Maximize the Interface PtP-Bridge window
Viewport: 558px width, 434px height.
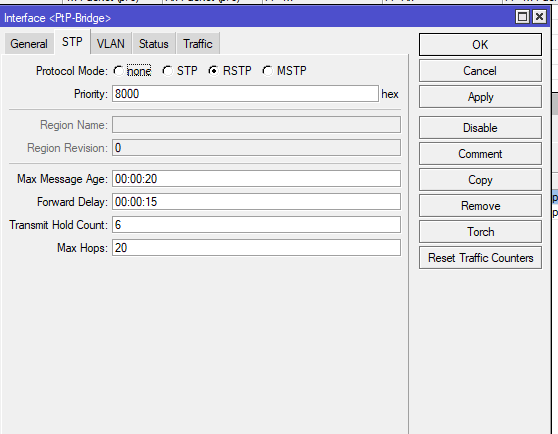522,17
